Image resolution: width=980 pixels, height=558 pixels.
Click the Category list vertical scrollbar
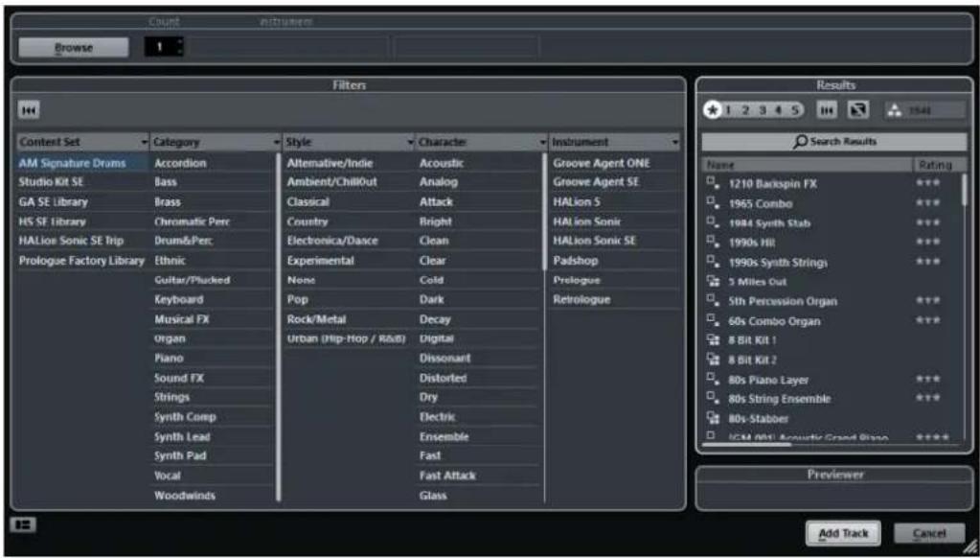pos(278,327)
